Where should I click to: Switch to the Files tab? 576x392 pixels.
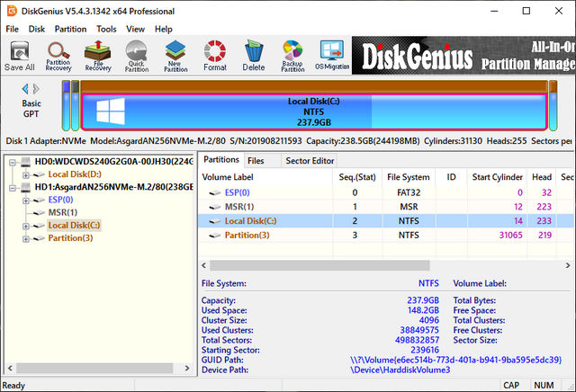[x=256, y=160]
